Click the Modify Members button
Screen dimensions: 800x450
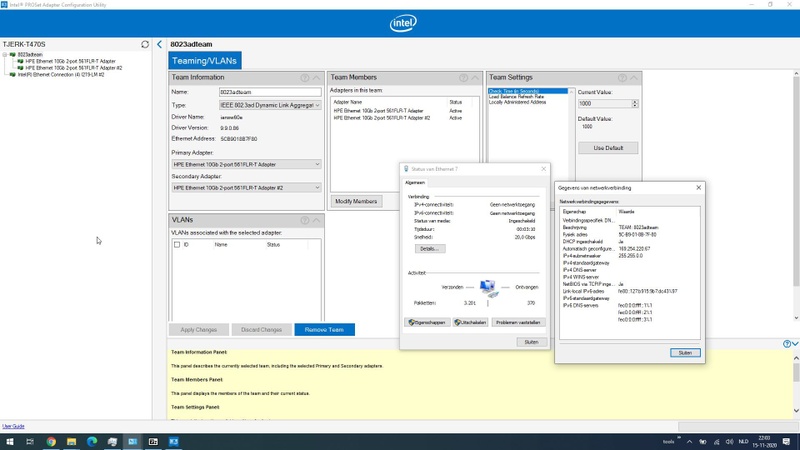click(x=356, y=201)
